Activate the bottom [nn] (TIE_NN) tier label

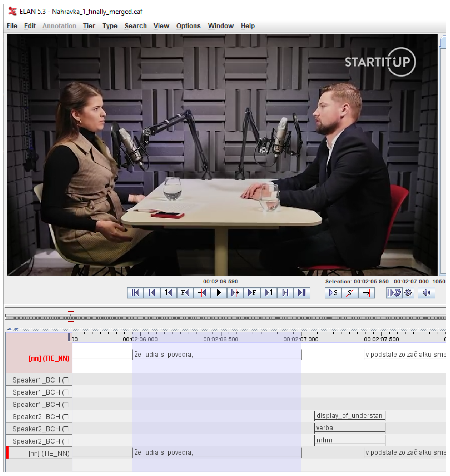[x=49, y=453]
